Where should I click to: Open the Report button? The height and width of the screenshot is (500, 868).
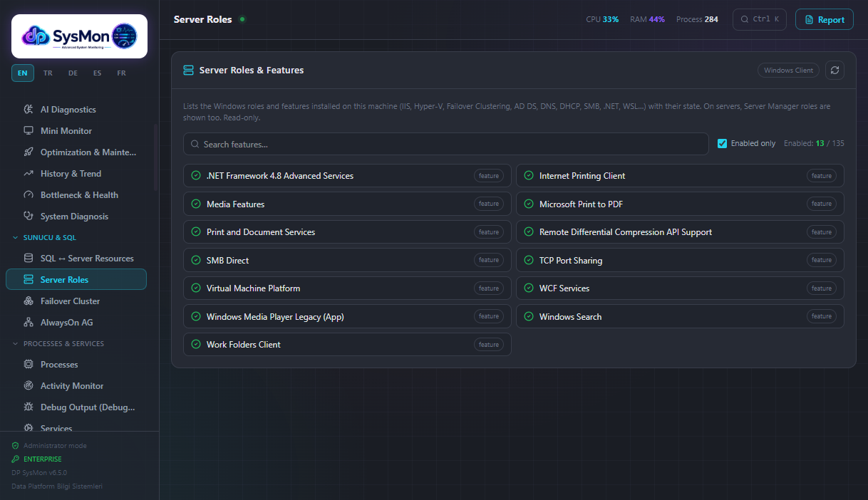coord(824,19)
